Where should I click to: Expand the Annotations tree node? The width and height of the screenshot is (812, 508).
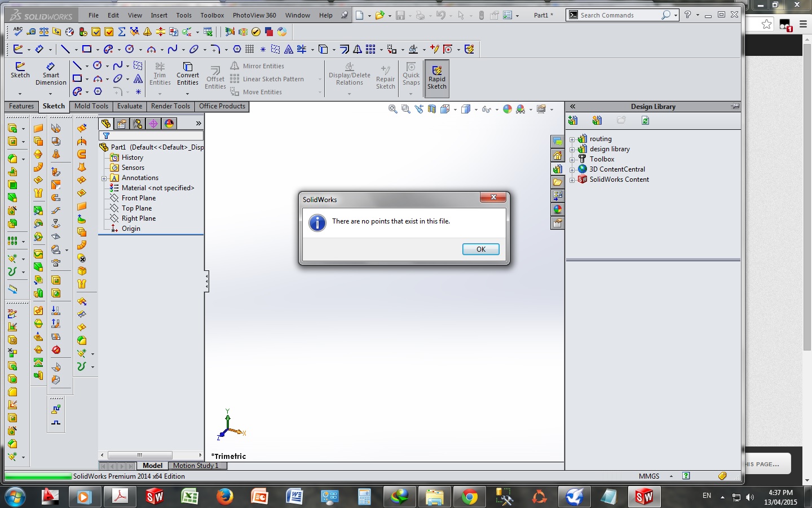click(x=104, y=178)
